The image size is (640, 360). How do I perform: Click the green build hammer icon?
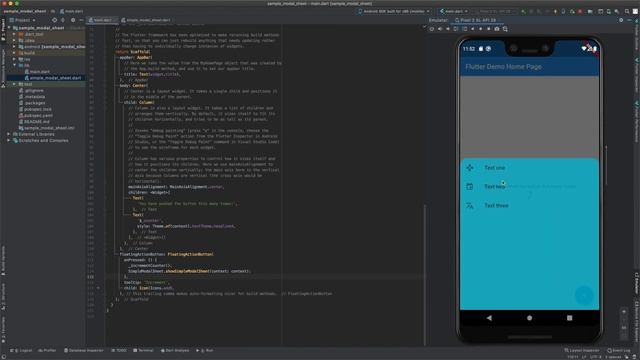(x=523, y=11)
